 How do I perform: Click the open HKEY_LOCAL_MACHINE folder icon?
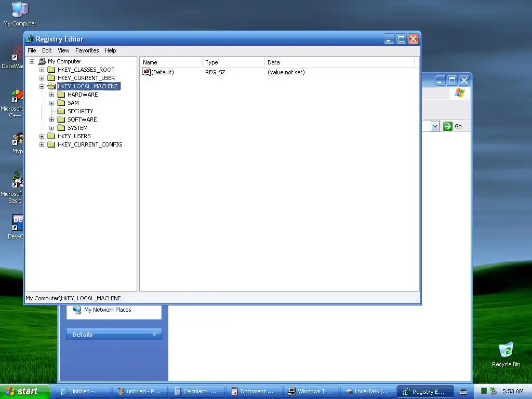click(51, 86)
